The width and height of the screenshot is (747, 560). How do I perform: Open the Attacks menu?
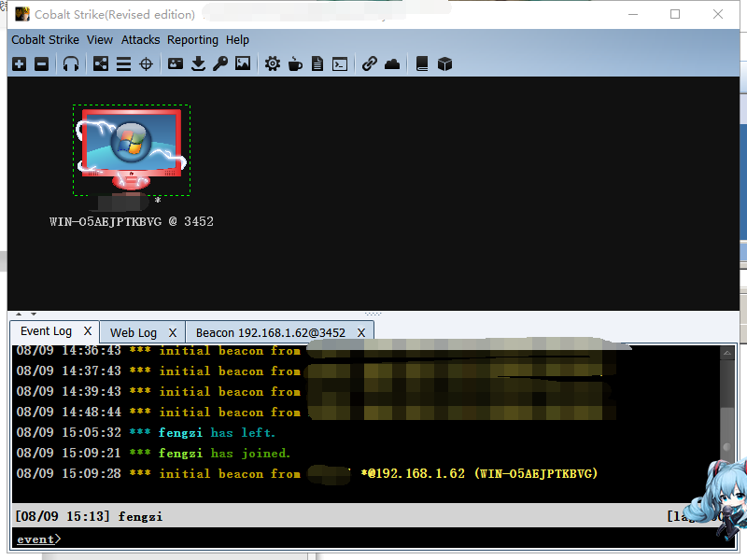click(141, 39)
